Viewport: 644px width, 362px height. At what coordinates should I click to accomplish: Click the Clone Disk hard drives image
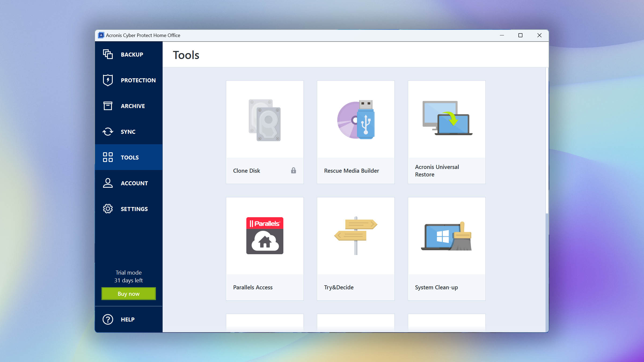point(265,120)
